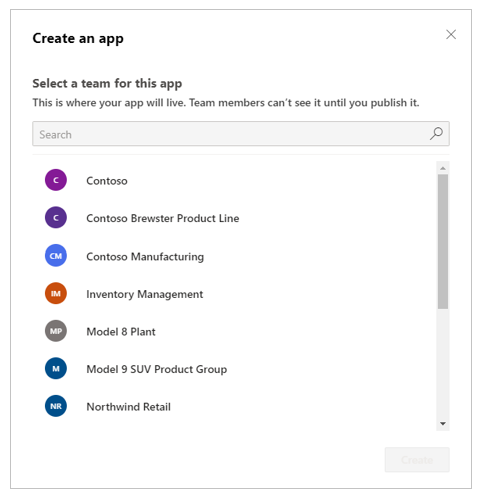The image size is (486, 502).
Task: Pick the Inventory Management team
Action: 233,294
